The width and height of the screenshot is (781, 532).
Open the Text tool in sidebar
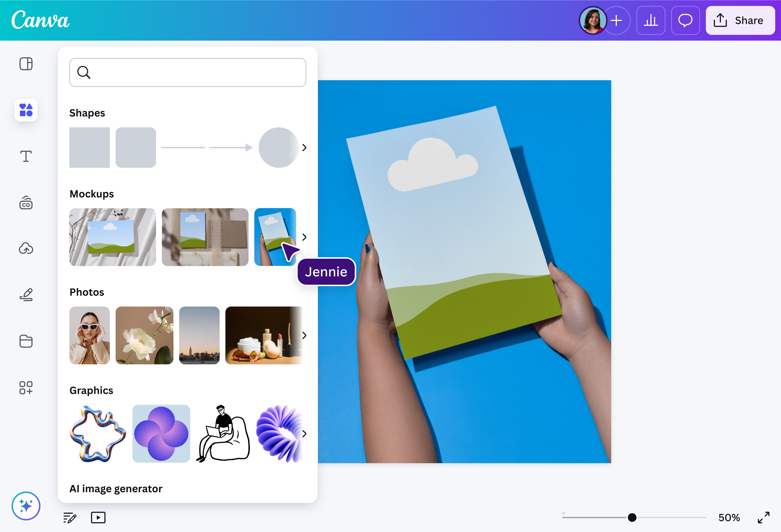[x=26, y=156]
